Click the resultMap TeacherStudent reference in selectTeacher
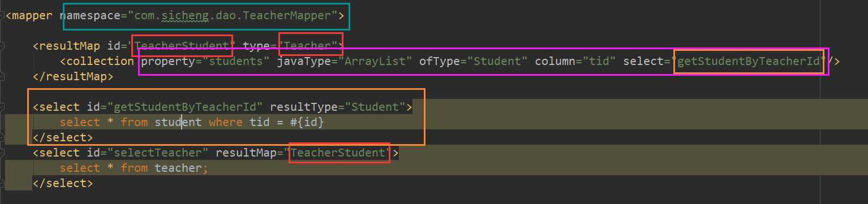This screenshot has height=204, width=868. (339, 153)
